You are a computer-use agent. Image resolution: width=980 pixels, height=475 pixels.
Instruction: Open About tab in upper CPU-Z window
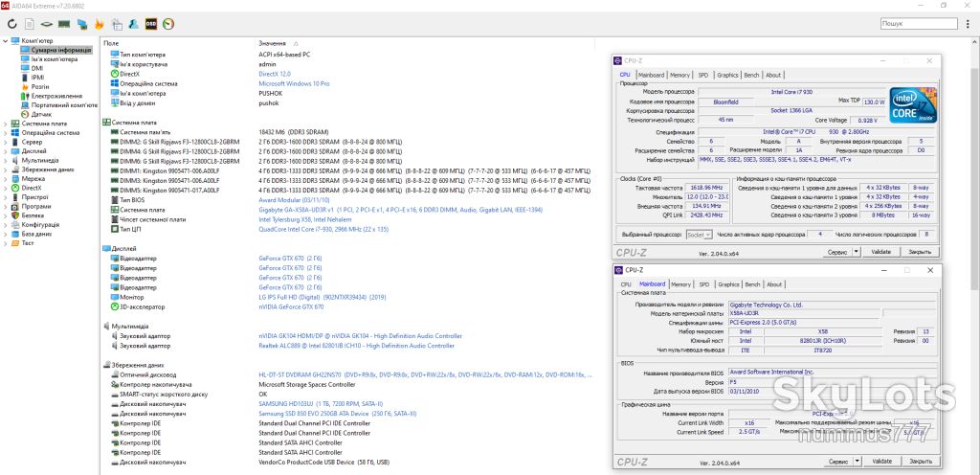pyautogui.click(x=773, y=75)
